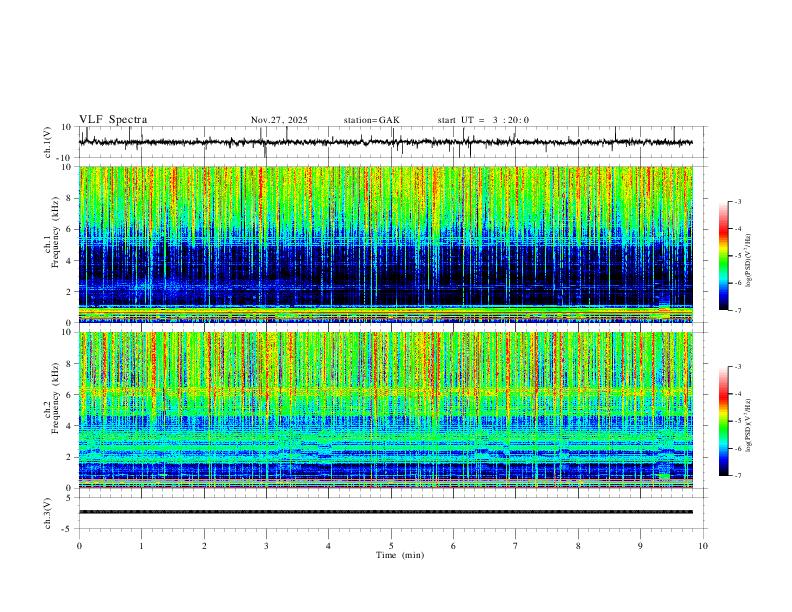Viewport: 792px width, 612px height.
Task: Click the "7" minute tick on time axis
Action: click(x=516, y=546)
